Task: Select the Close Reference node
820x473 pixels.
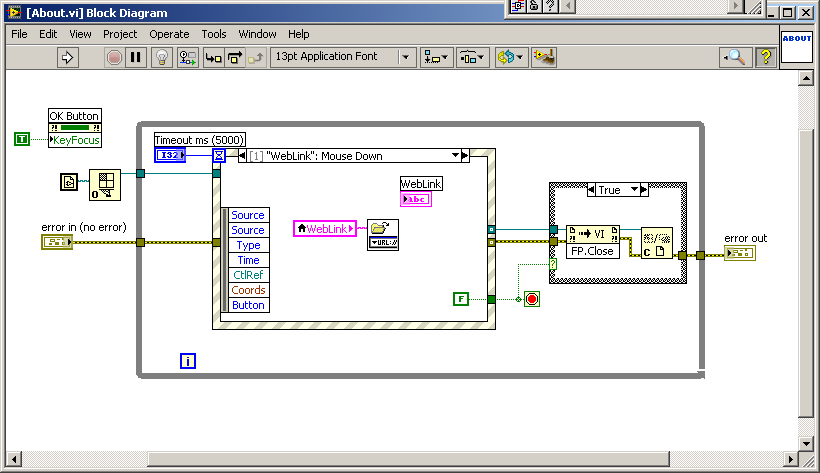Action: coord(657,243)
